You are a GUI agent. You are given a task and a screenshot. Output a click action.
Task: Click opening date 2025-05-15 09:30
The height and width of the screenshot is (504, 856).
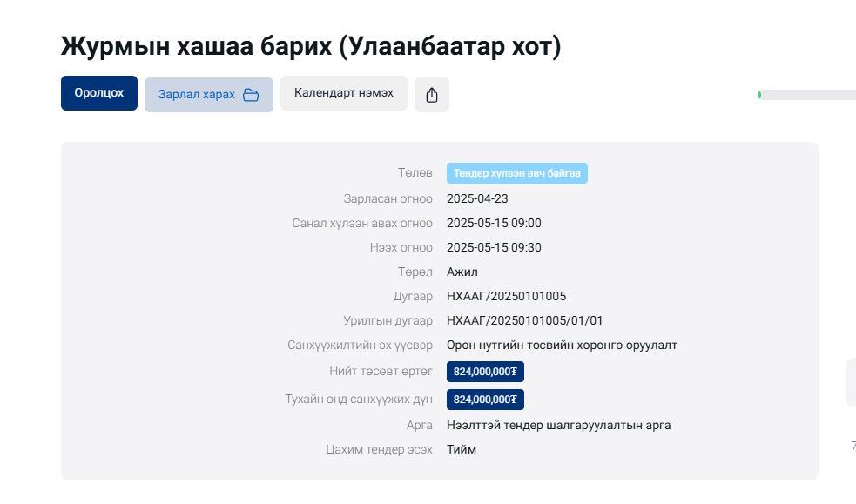(494, 247)
